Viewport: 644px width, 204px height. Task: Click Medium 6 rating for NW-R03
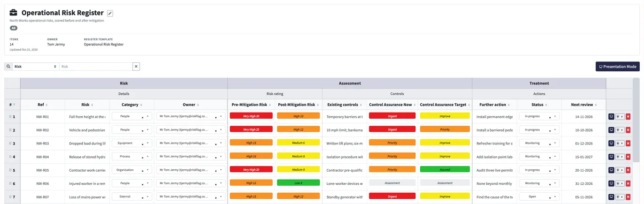click(298, 143)
